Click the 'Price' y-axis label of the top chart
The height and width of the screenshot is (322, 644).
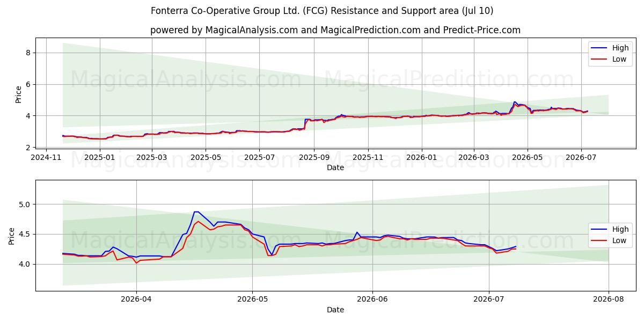click(x=18, y=94)
